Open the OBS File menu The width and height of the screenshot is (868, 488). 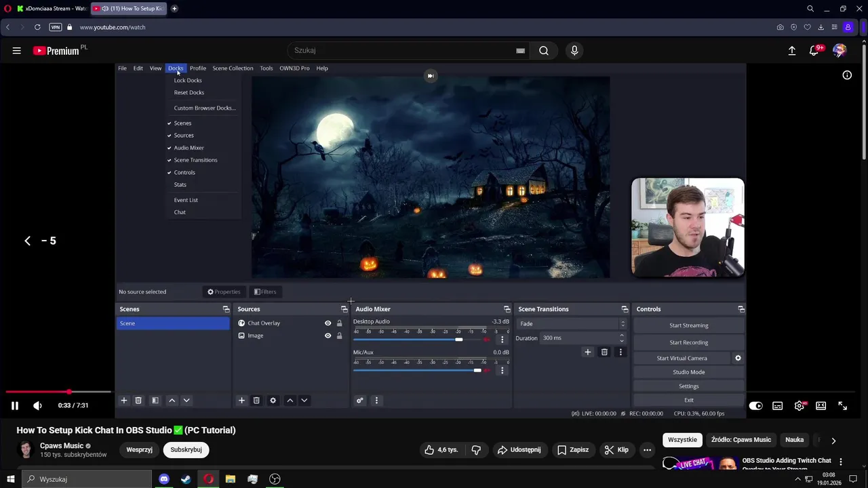coord(122,68)
